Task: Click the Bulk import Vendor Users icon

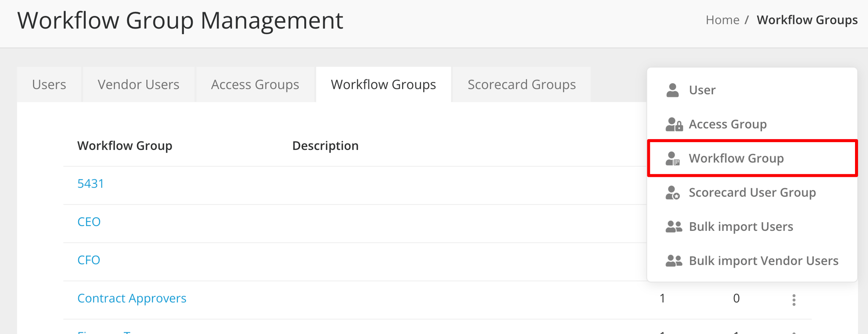Action: [673, 260]
